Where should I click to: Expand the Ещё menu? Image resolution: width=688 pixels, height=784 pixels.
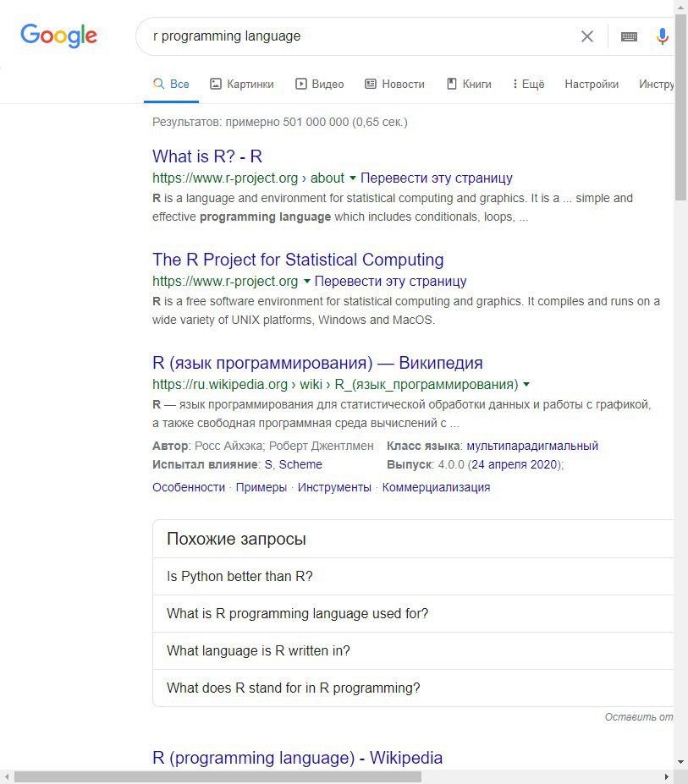coord(528,84)
